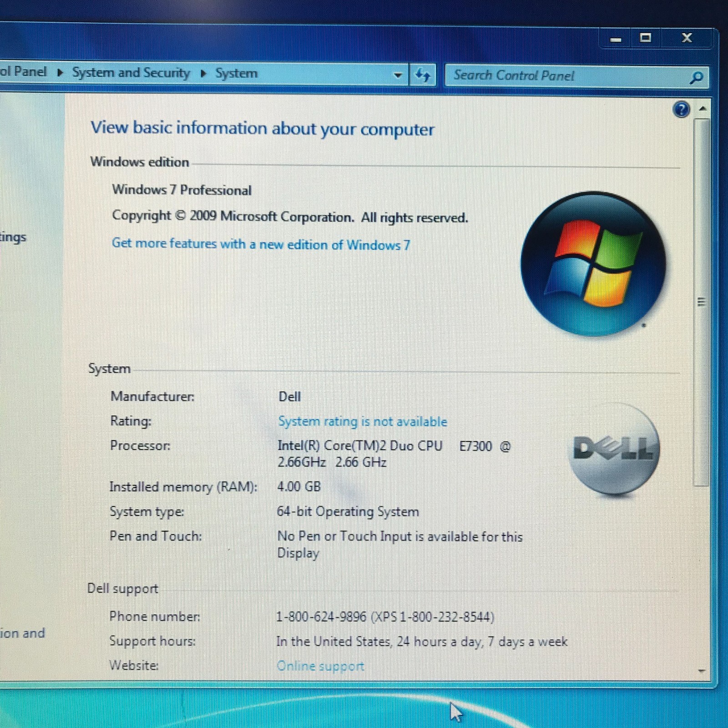Click the processor value 'Intel(R) Core(TM)2 Duo CPU'
The image size is (728, 728).
click(360, 445)
